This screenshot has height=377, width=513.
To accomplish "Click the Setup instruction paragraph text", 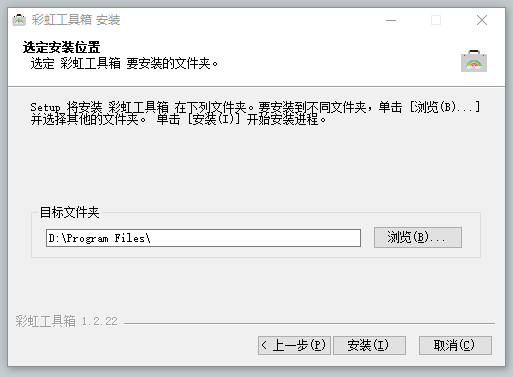I will (x=255, y=113).
